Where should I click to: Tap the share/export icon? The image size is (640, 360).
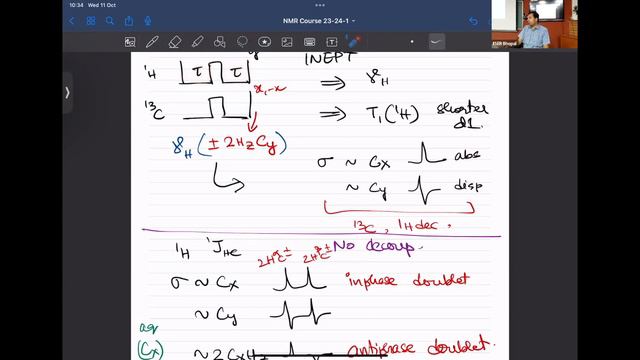pyautogui.click(x=129, y=21)
